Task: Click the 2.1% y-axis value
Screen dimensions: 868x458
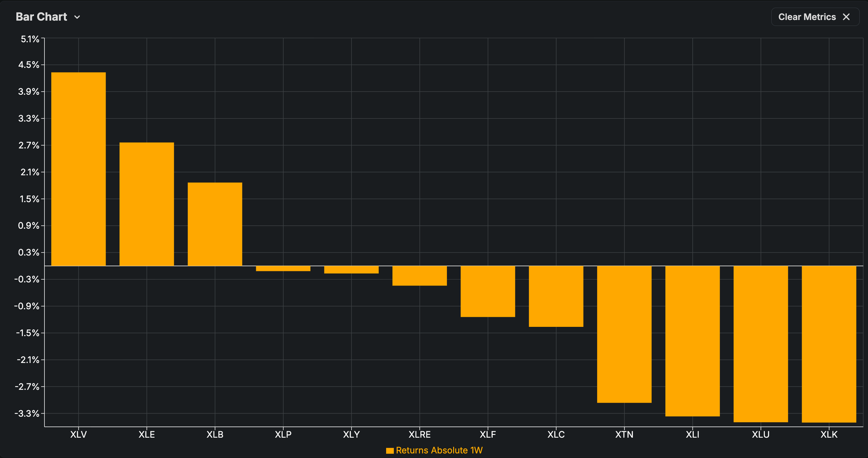Action: tap(30, 172)
